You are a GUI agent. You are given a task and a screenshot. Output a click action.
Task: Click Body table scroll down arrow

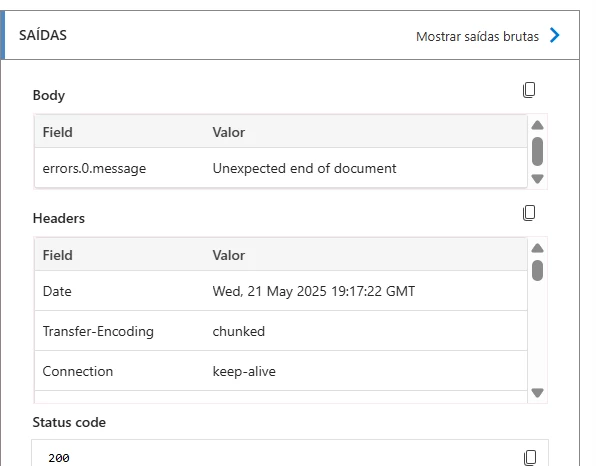pos(537,179)
